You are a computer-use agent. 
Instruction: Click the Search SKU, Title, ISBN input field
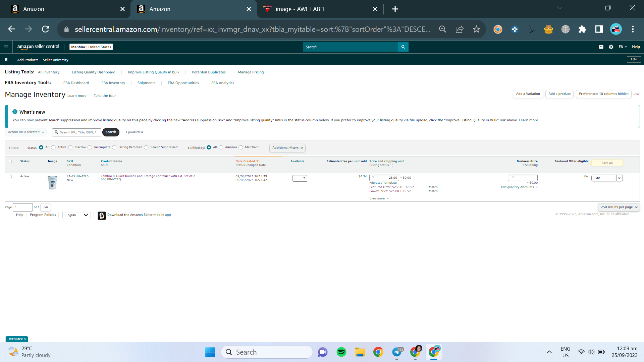(76, 132)
